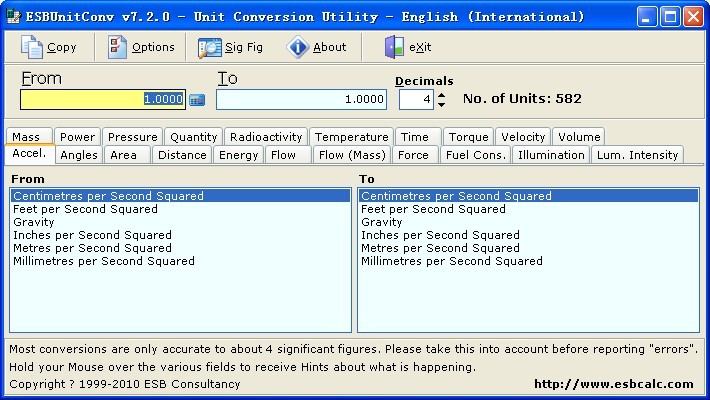Open calculator icon beside From field
The width and height of the screenshot is (710, 400).
[x=197, y=100]
